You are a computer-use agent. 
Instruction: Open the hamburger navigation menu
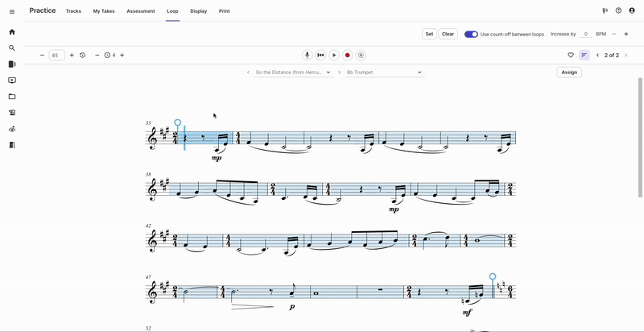point(12,11)
